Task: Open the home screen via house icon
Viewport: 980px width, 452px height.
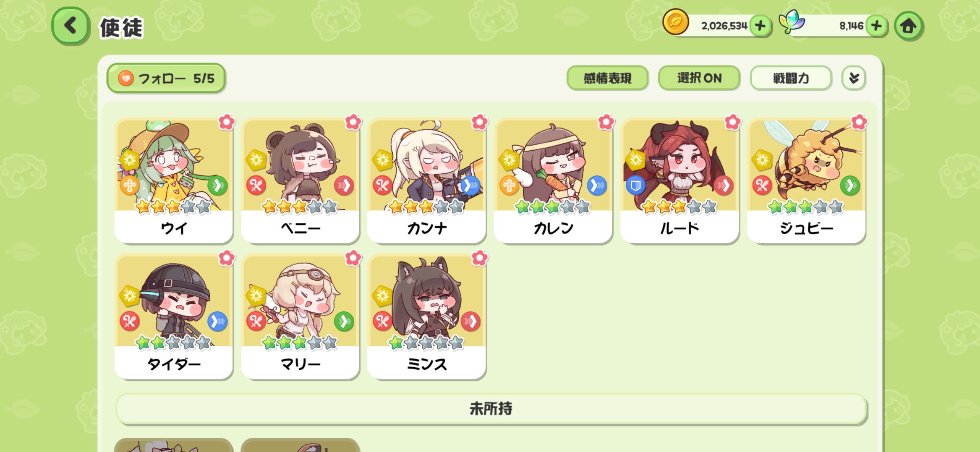Action: (908, 26)
